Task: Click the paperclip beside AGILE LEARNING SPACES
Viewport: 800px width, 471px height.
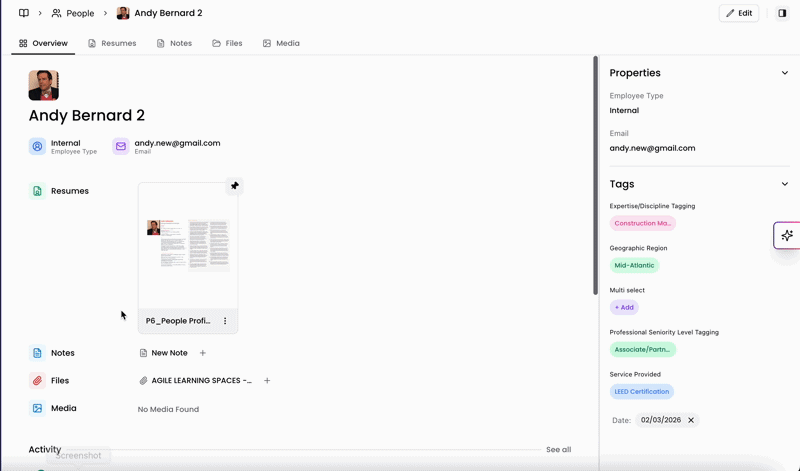Action: point(143,381)
